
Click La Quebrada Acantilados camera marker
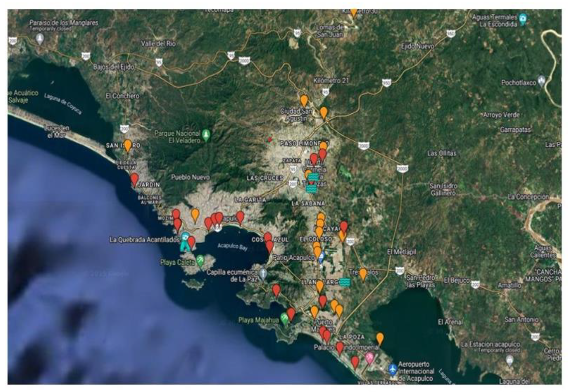click(185, 237)
